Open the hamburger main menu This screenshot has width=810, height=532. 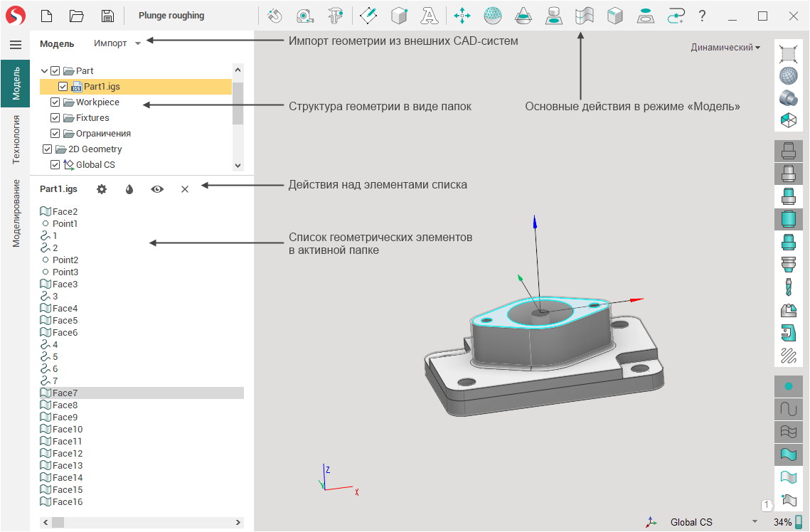point(15,45)
